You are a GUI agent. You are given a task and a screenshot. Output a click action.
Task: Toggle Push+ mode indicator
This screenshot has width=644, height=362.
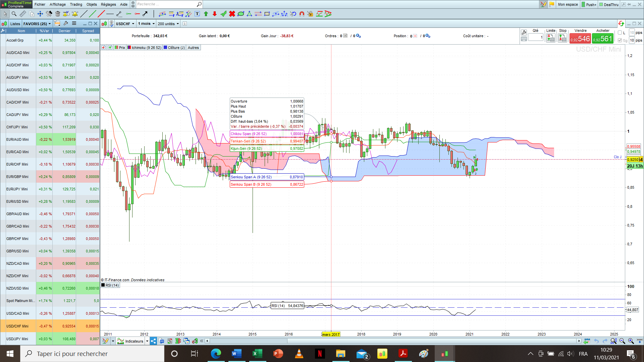589,5
